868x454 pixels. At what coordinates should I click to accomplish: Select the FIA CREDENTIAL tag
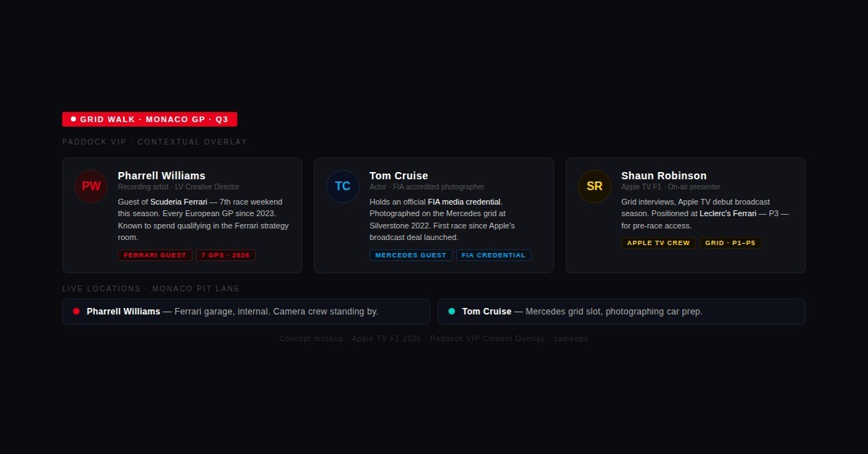click(x=494, y=255)
